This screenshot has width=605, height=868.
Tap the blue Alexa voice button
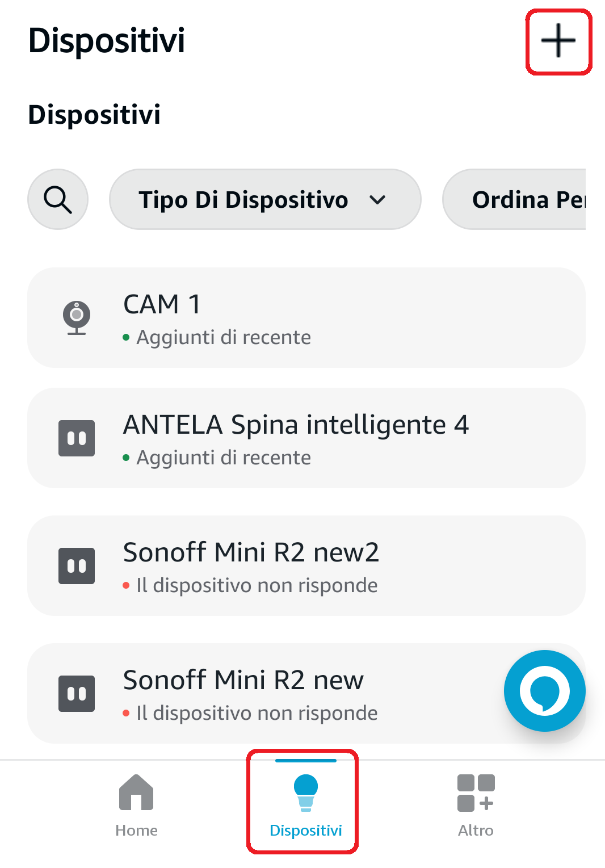[544, 690]
